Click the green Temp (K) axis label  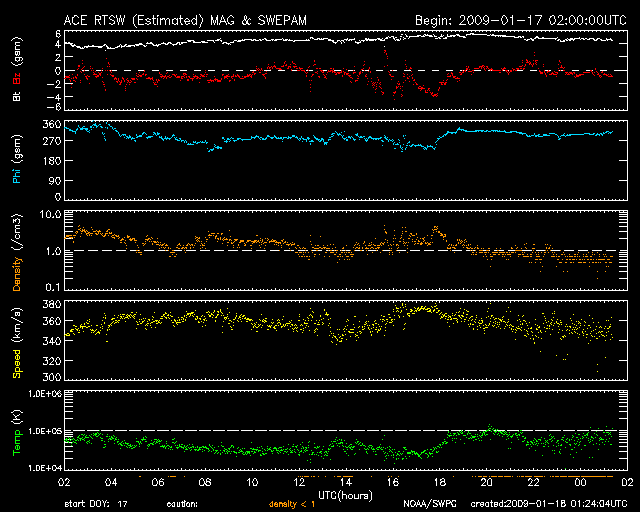pos(16,432)
